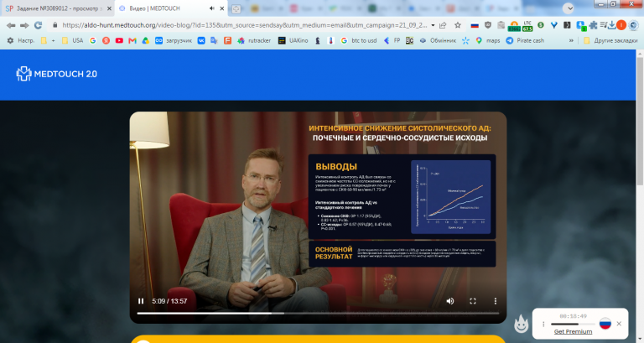This screenshot has height=343, width=644.
Task: Open the media playlist control icon
Action: tap(603, 25)
